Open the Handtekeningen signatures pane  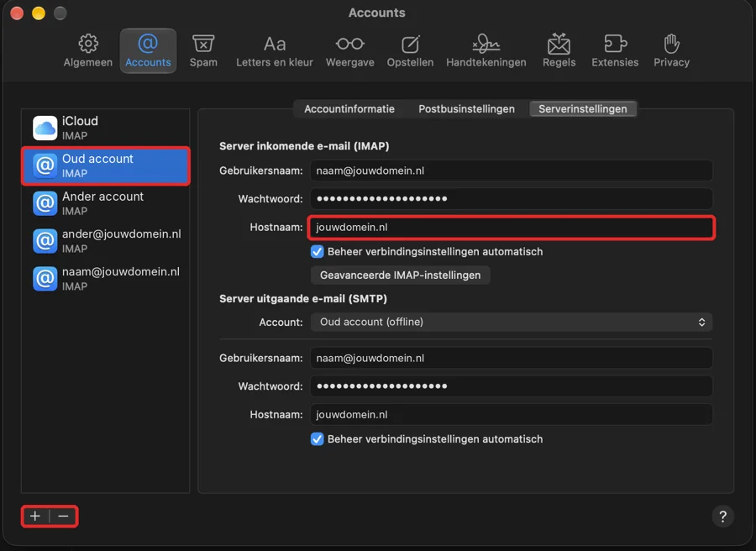coord(486,50)
